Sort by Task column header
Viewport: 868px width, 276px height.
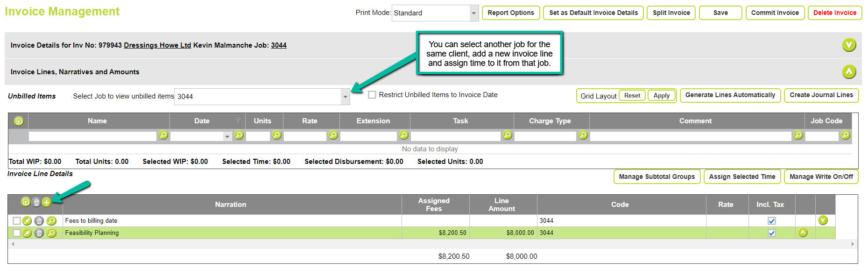tap(460, 121)
